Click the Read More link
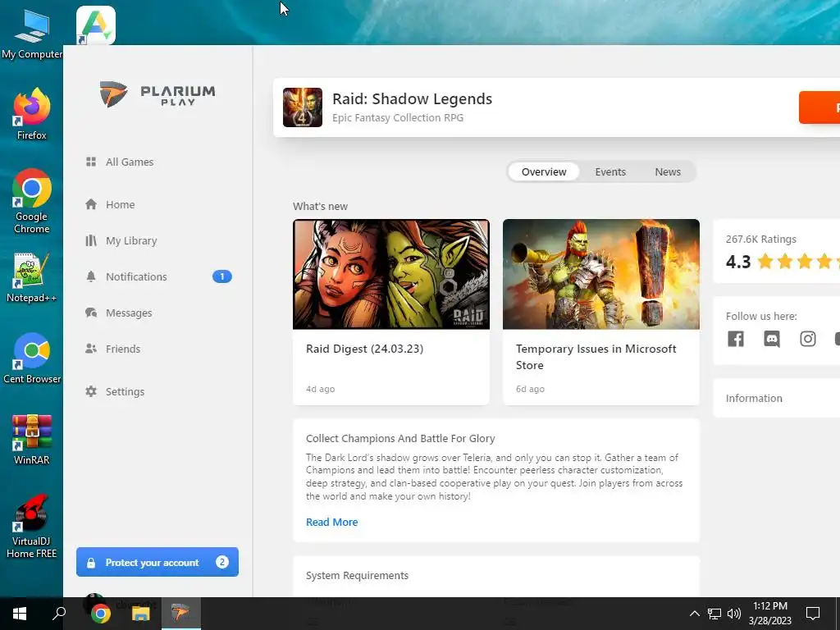Screen dimensions: 840x630 pyautogui.click(x=331, y=522)
